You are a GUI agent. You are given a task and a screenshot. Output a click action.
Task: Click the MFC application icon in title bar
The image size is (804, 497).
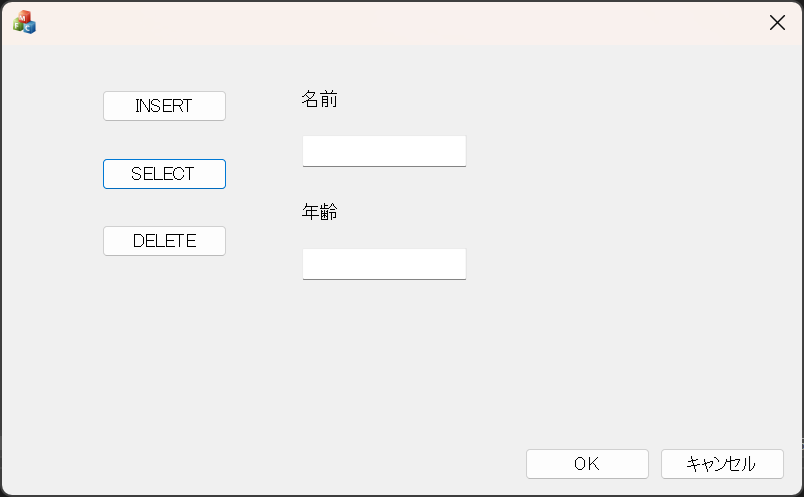24,22
